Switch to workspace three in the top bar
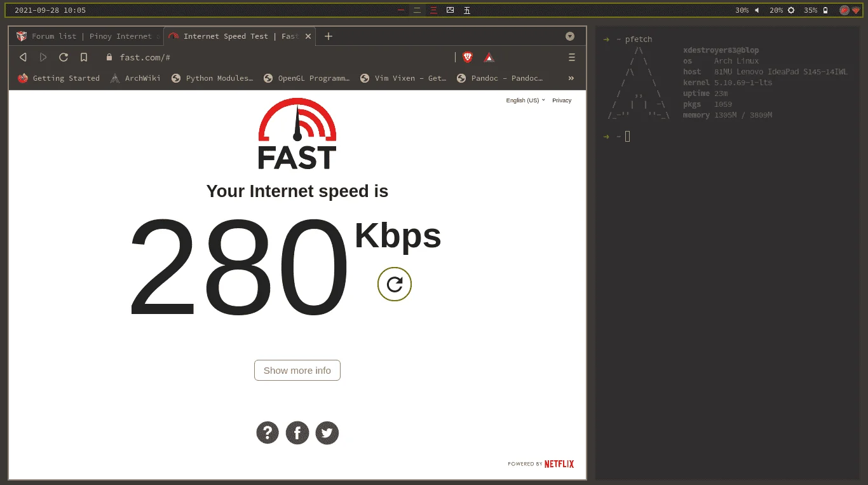 [434, 10]
